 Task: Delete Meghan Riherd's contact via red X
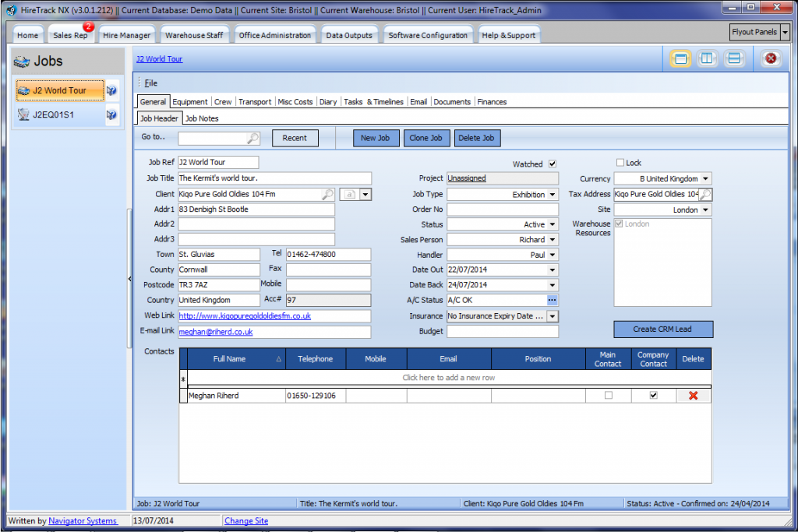click(x=693, y=396)
